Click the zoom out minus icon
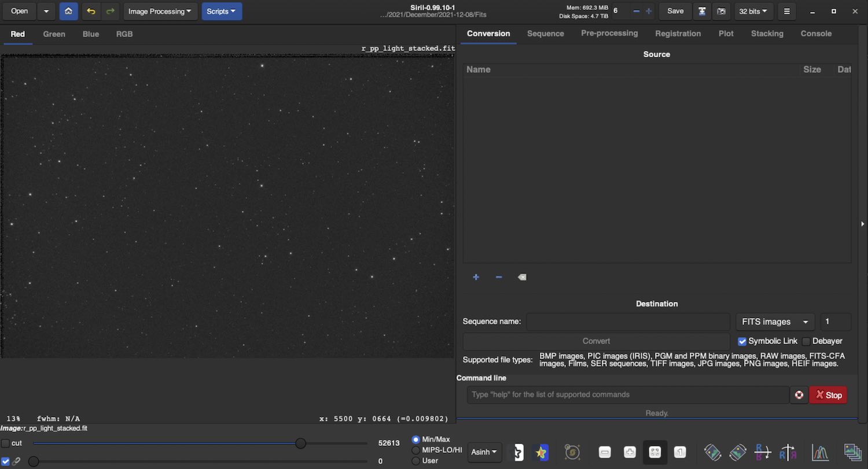 (x=605, y=452)
